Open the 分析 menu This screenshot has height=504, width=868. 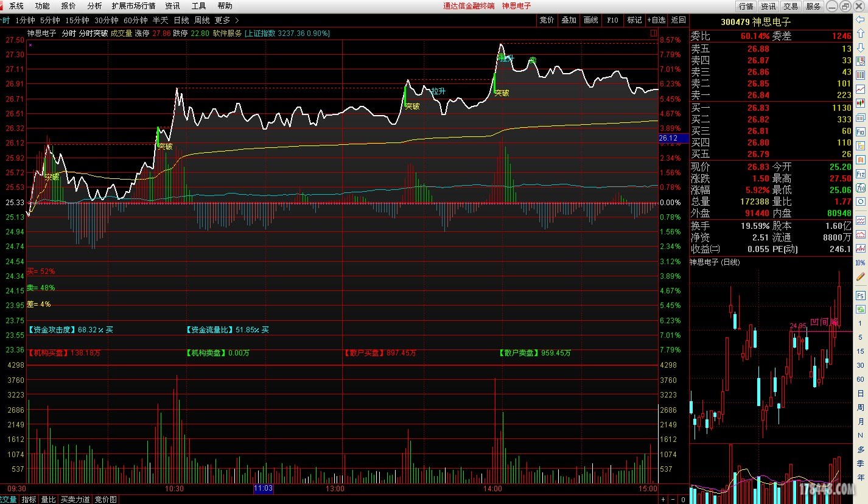(94, 5)
